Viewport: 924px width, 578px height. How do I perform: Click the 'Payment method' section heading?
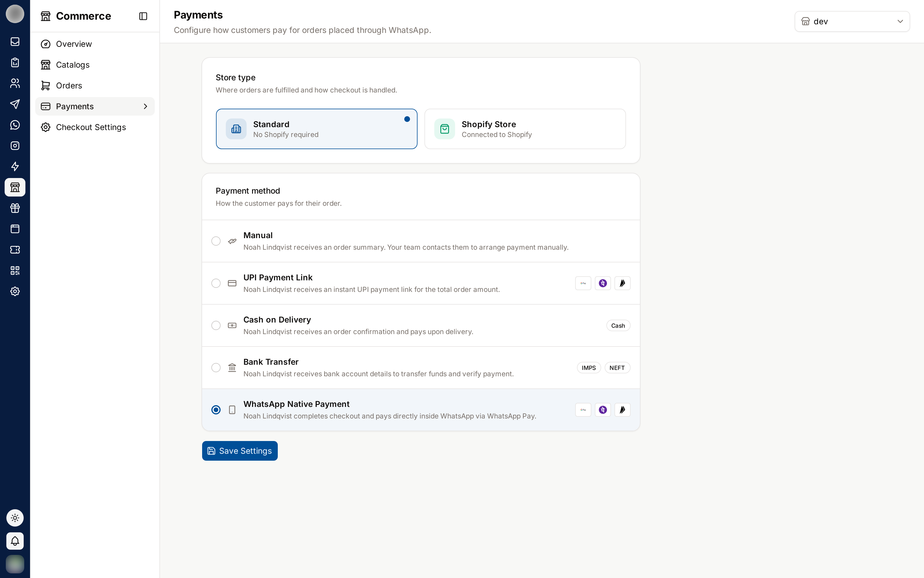pos(248,191)
